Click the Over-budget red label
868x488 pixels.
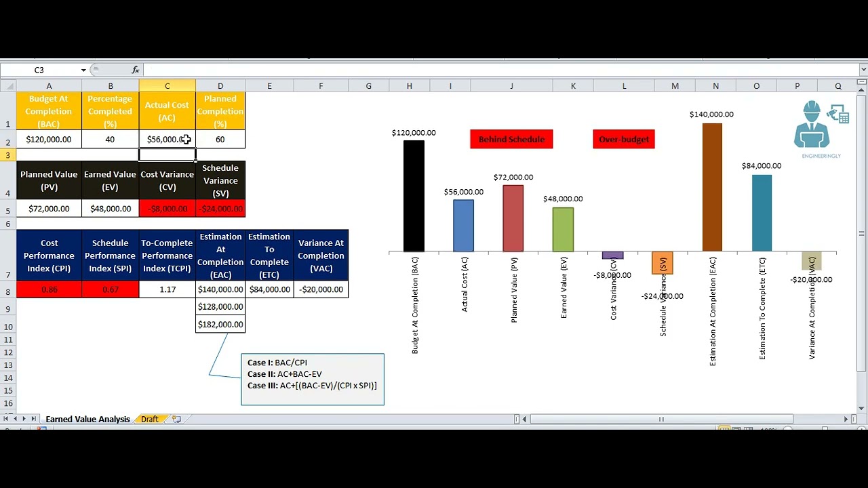point(624,139)
